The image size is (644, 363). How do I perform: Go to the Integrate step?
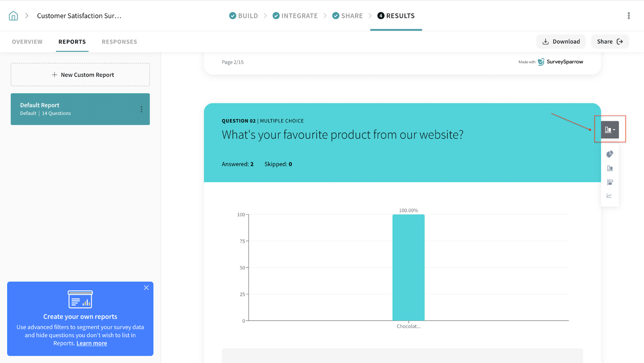coord(295,16)
